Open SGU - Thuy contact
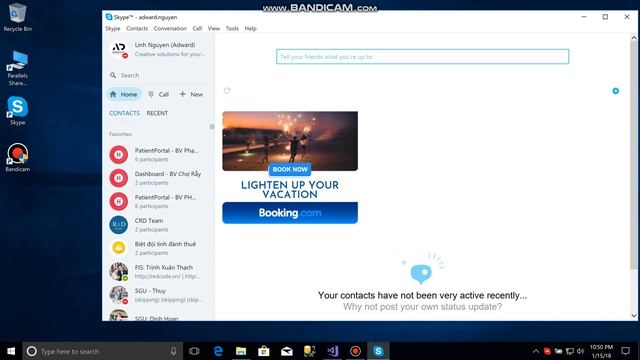The image size is (640, 360). pyautogui.click(x=158, y=295)
